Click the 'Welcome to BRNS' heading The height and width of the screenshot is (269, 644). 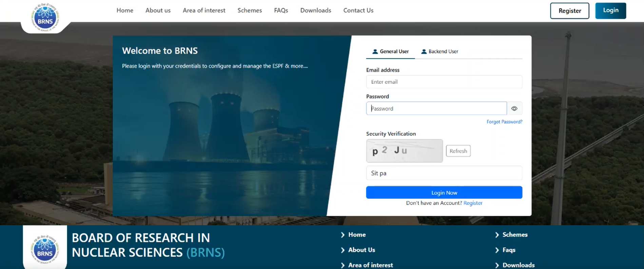160,51
